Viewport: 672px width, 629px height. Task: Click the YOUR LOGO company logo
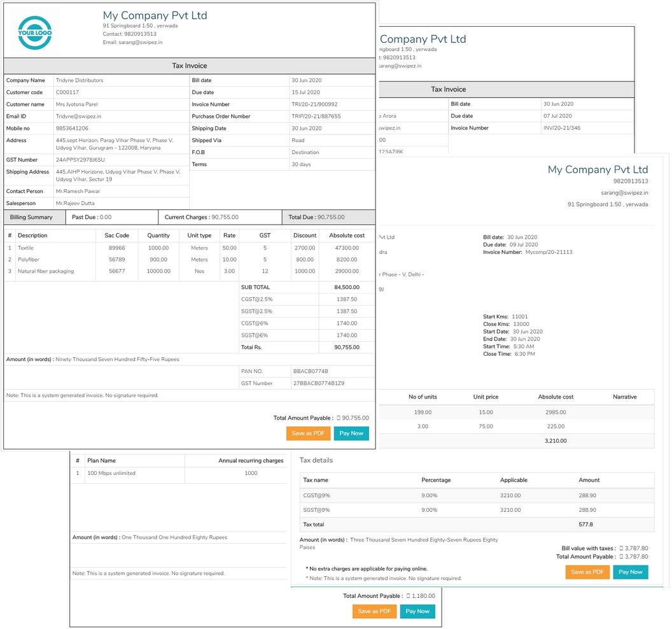pos(34,32)
